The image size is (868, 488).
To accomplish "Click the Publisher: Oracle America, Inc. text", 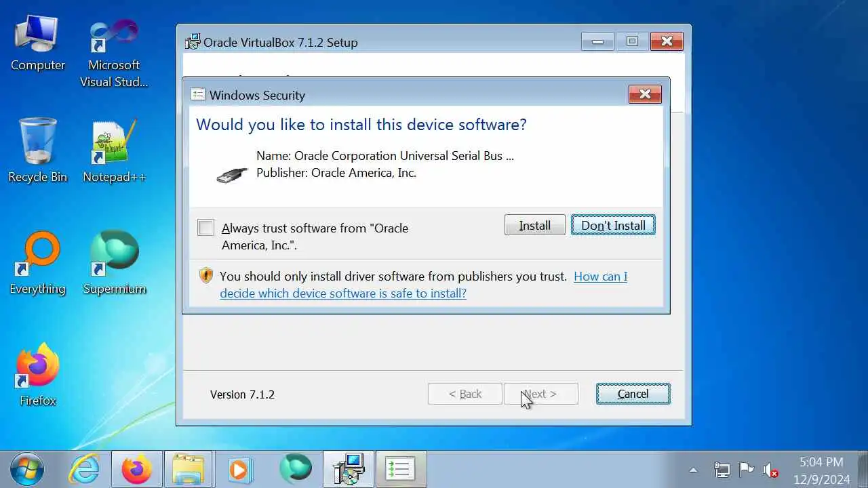I will tap(336, 173).
